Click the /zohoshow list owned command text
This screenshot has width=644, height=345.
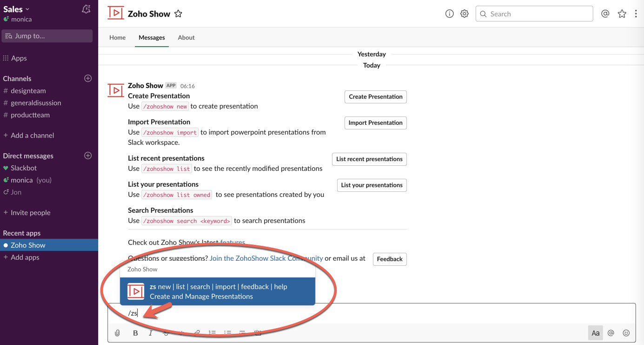coord(177,195)
